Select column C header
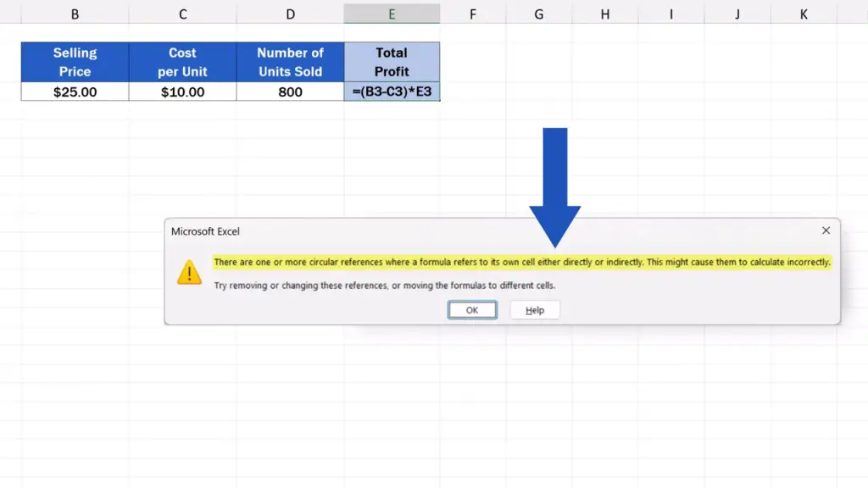The image size is (868, 488). [x=182, y=14]
